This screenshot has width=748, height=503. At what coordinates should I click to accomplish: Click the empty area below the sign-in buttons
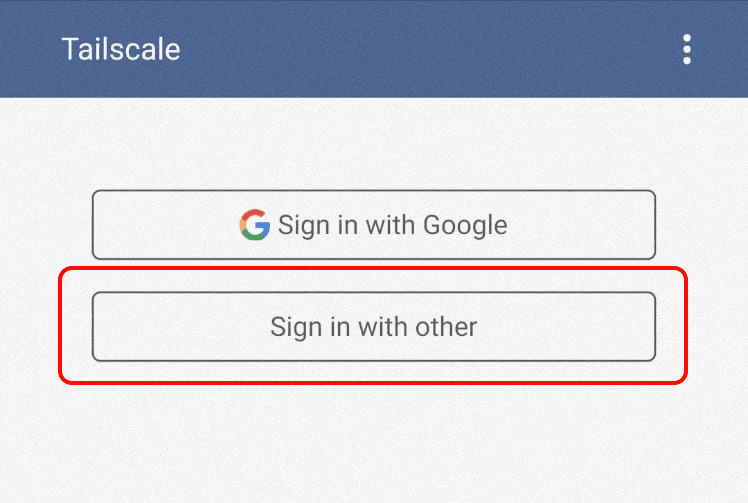(374, 444)
